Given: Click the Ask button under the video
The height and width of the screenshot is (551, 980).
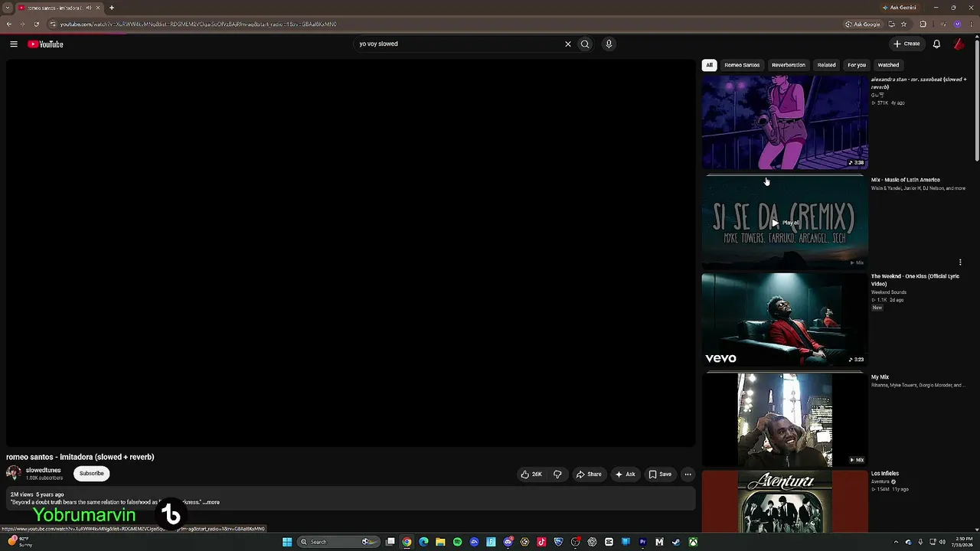Looking at the screenshot, I should (626, 474).
